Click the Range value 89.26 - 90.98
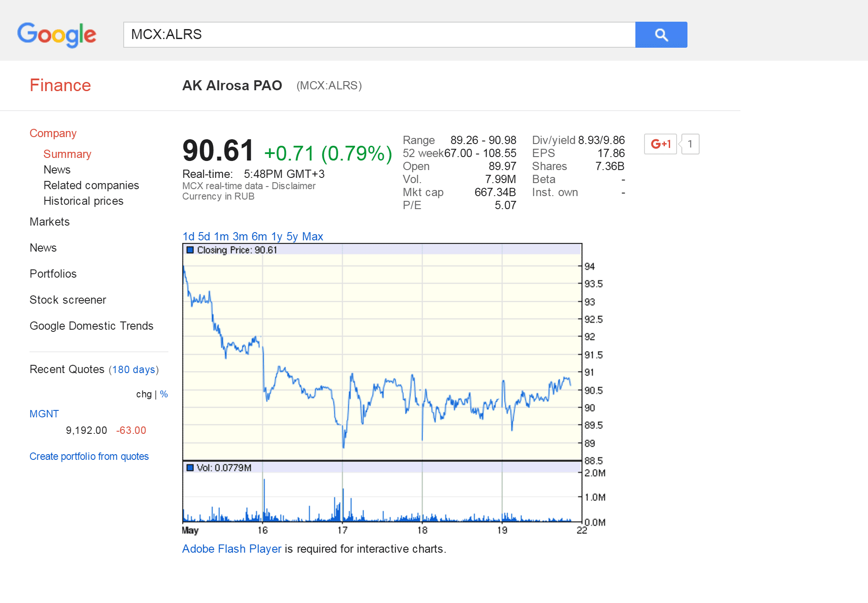 (483, 140)
